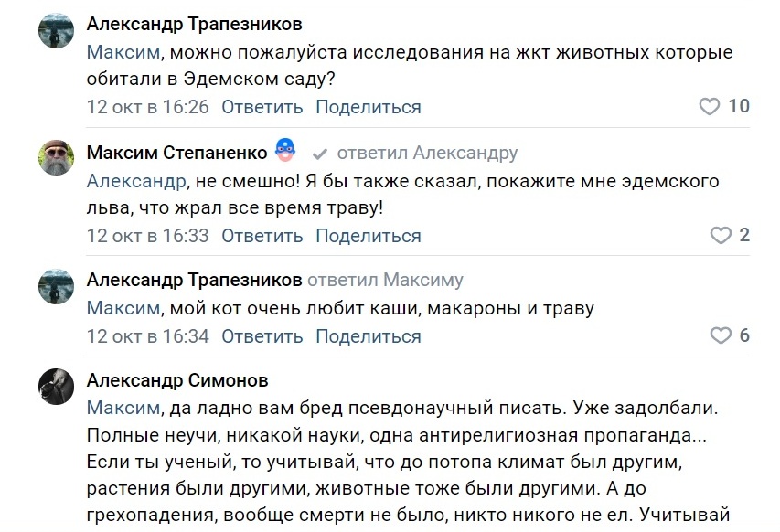Click the "ответил Александру" reply reference
Screen dimensions: 780x532
(x=427, y=153)
